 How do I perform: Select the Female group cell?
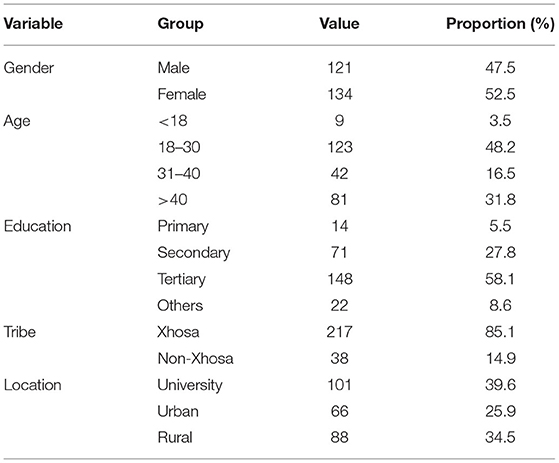182,94
